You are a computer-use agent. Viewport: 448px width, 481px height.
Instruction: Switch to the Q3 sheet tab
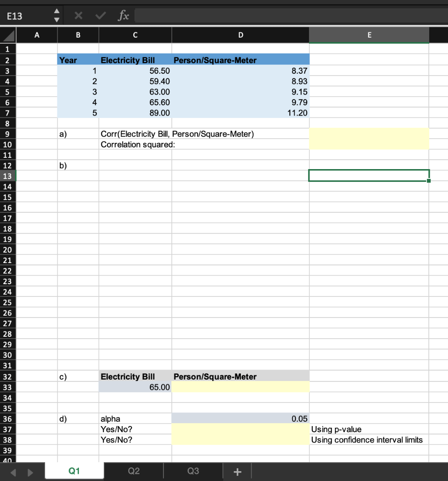193,471
